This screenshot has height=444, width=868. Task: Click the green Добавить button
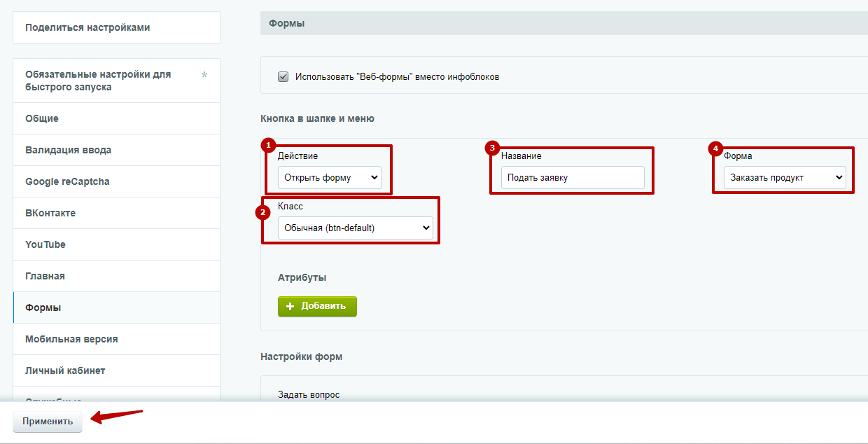pos(317,307)
